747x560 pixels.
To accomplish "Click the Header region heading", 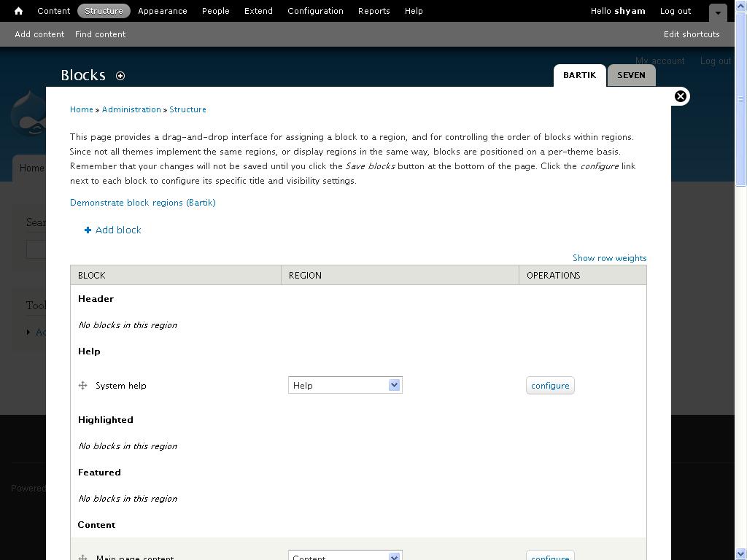I will 96,299.
